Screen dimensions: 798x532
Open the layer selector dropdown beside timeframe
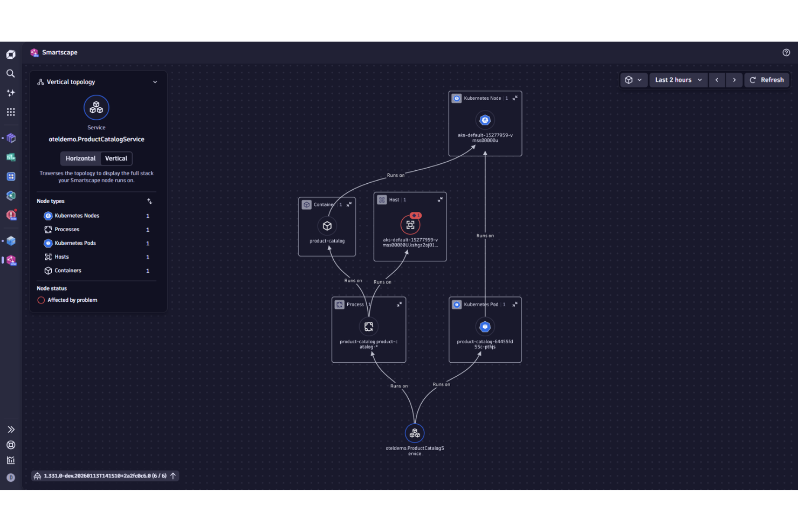coord(634,80)
